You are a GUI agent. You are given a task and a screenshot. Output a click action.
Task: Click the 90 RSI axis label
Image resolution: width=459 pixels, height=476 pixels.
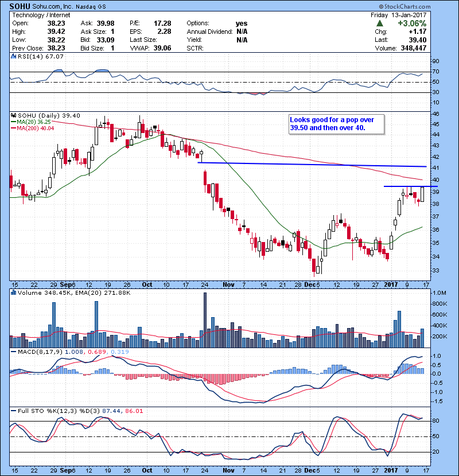pos(435,61)
